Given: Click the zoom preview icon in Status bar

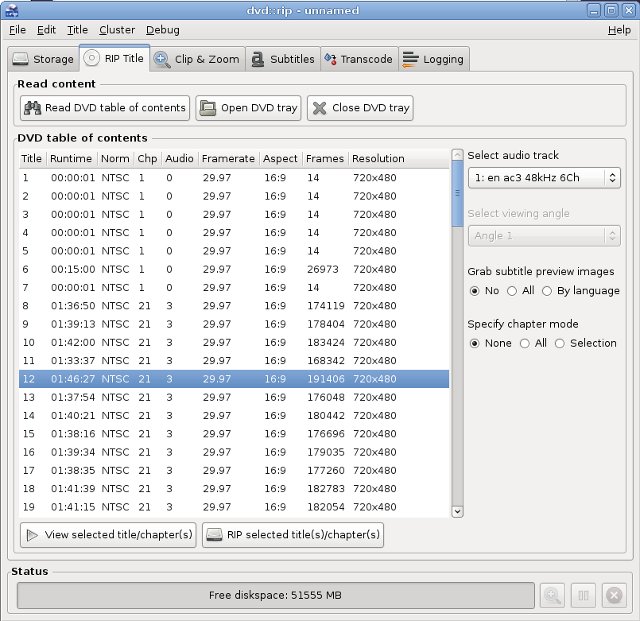Looking at the screenshot, I should [x=552, y=595].
